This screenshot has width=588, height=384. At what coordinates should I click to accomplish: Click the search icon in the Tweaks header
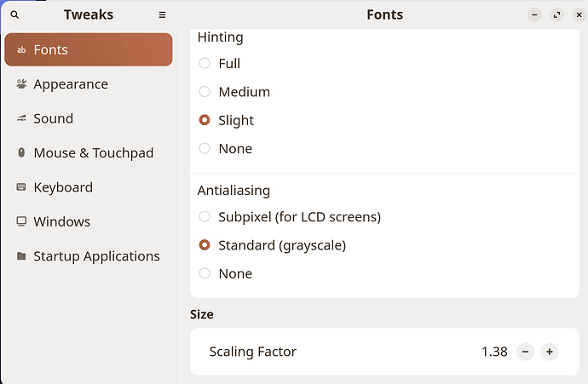click(15, 15)
